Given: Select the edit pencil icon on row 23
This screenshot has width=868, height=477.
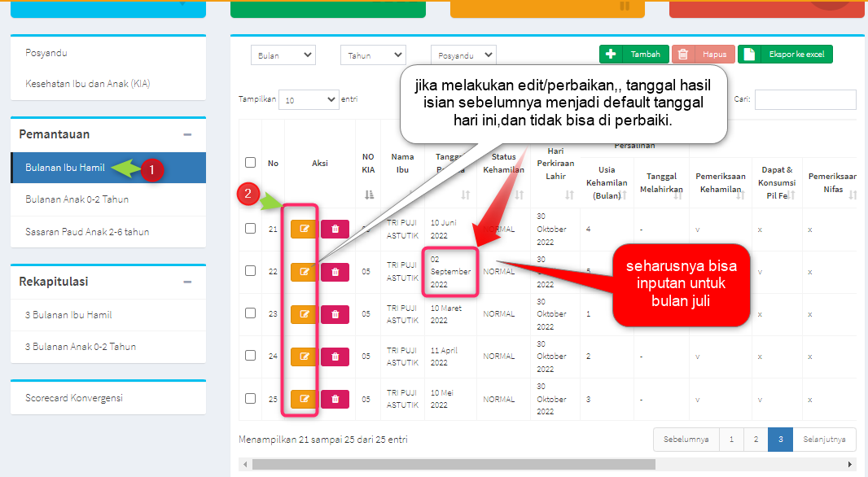Looking at the screenshot, I should pos(303,313).
